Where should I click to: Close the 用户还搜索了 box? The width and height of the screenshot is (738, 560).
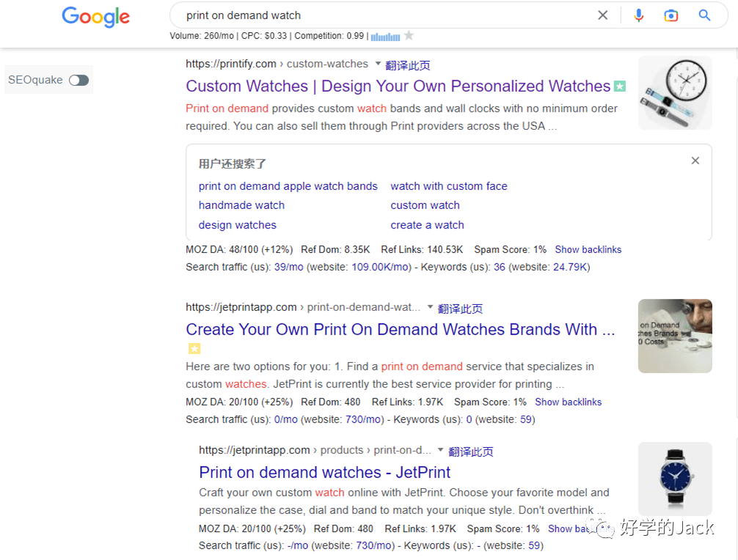coord(695,161)
